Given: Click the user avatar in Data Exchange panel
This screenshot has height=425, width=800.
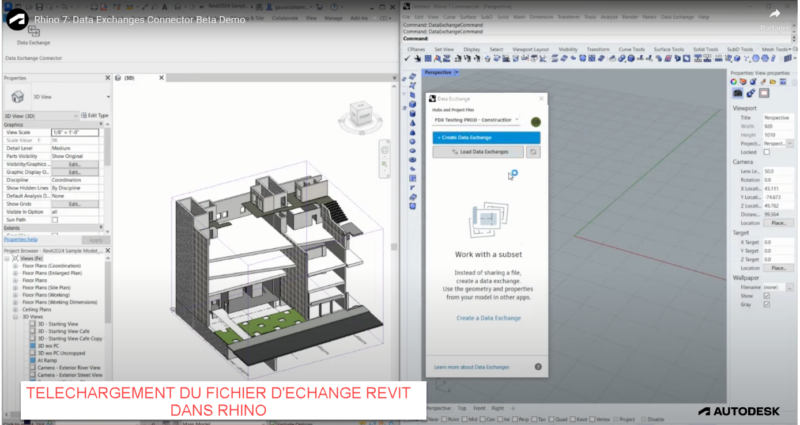Looking at the screenshot, I should coord(536,120).
